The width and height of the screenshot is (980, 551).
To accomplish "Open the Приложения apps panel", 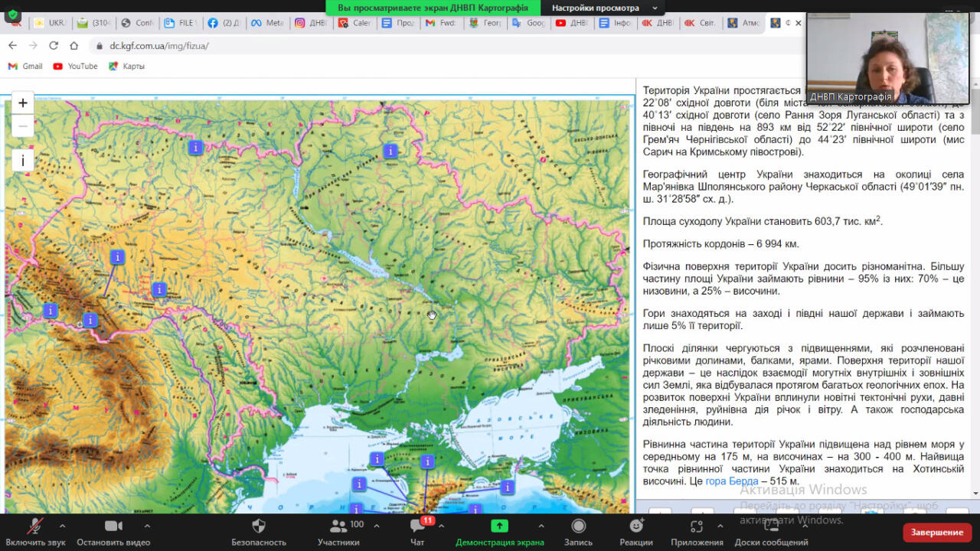I will pos(697,533).
